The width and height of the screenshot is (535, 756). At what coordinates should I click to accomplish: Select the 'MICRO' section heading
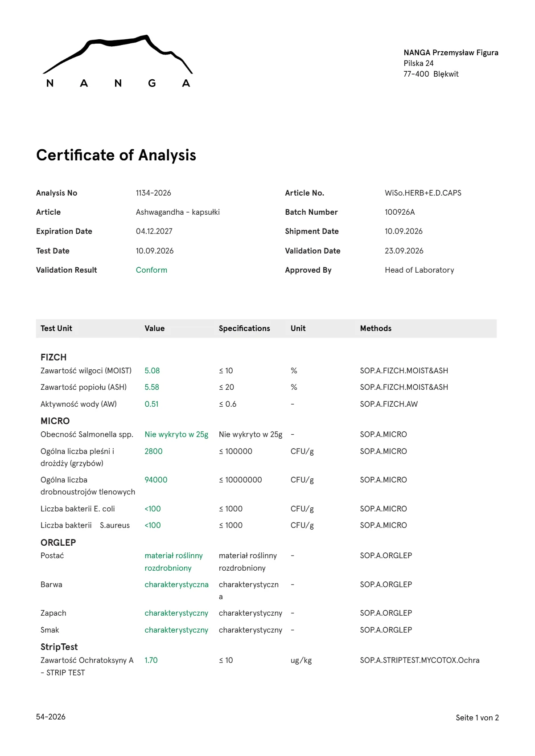click(55, 421)
